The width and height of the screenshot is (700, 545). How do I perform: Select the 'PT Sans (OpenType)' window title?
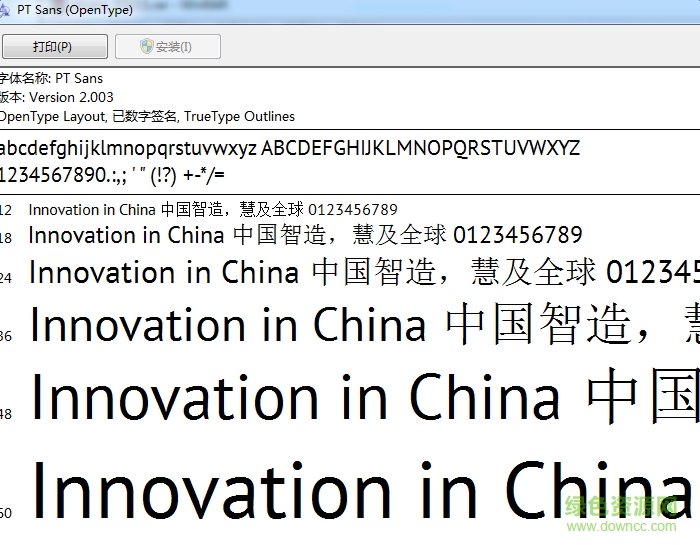pos(75,9)
